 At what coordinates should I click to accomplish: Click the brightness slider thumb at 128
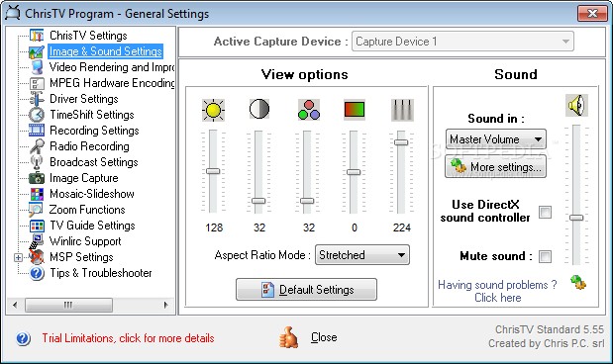213,171
